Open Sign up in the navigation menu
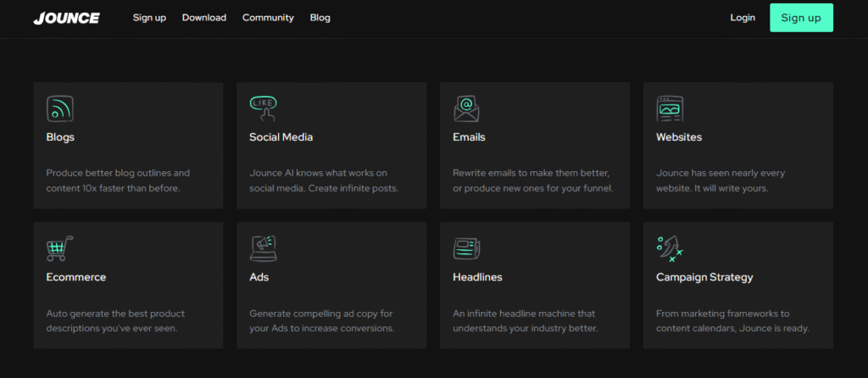 pos(149,18)
